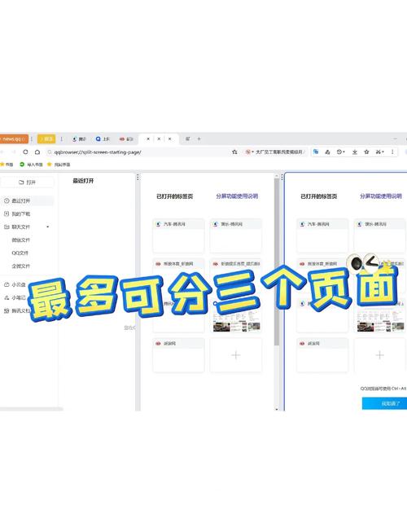Close the third page of the split tab
Screen dimensions: 407x532
point(169,138)
